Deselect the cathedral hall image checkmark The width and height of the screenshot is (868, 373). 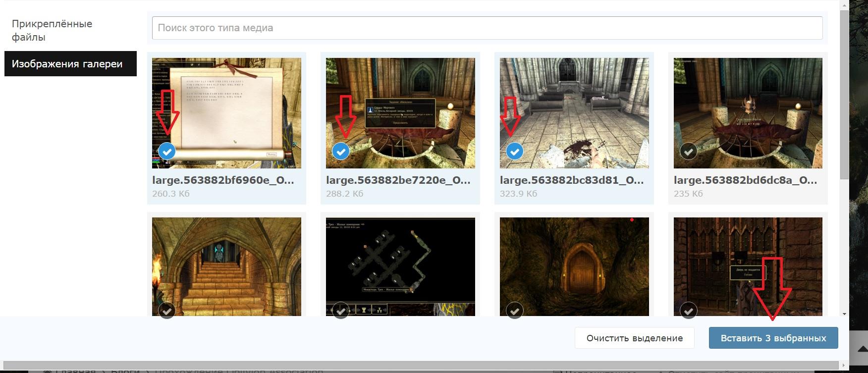click(x=515, y=151)
